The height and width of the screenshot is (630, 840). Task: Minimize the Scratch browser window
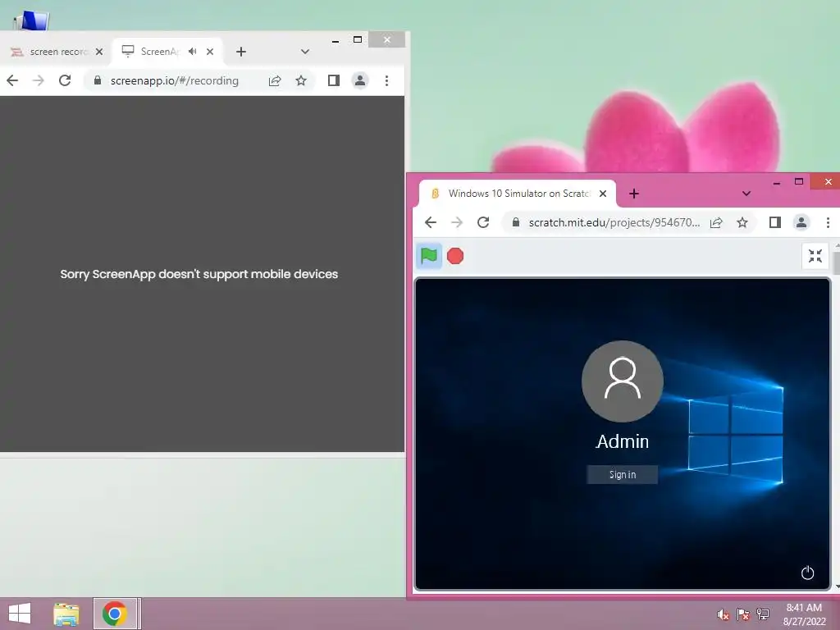pos(777,182)
